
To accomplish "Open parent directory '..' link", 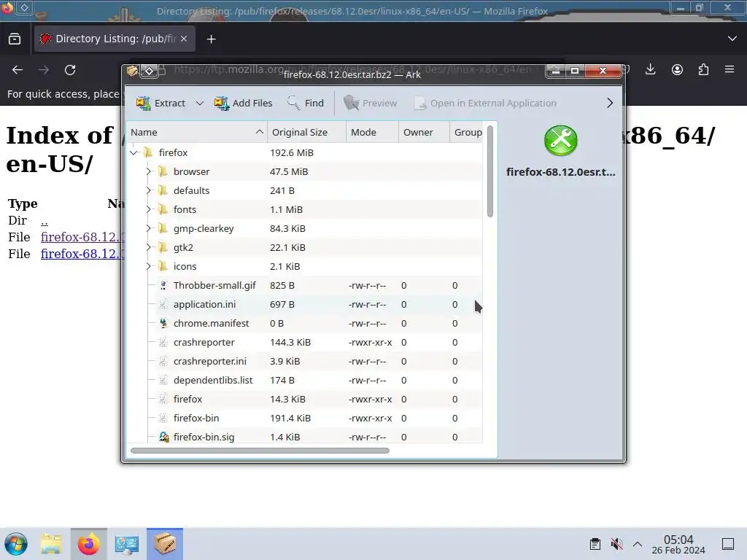I will (x=44, y=220).
